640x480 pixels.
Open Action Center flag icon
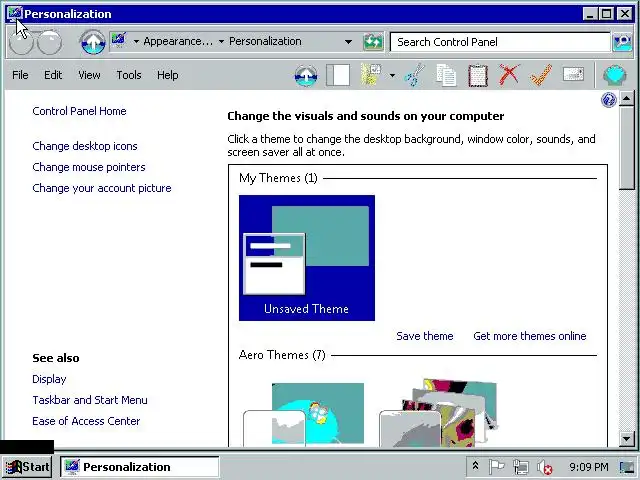(496, 467)
